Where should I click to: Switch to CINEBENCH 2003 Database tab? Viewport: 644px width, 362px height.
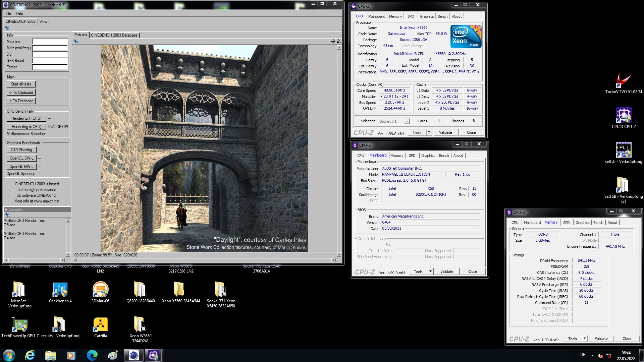[114, 35]
